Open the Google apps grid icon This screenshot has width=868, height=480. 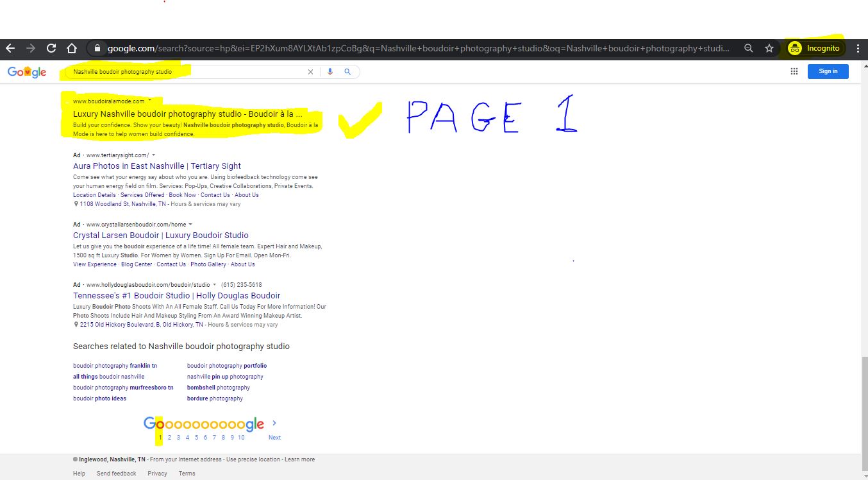tap(794, 71)
